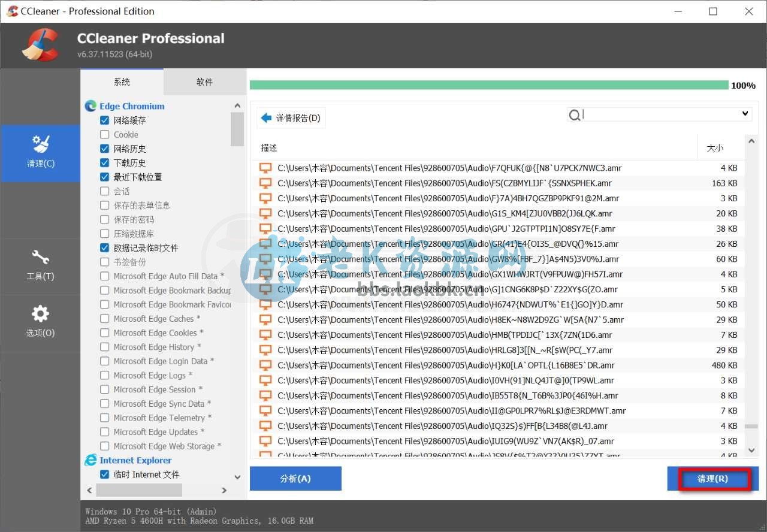Click the file icon of H}K0[LA row
Image resolution: width=767 pixels, height=532 pixels.
tap(265, 365)
